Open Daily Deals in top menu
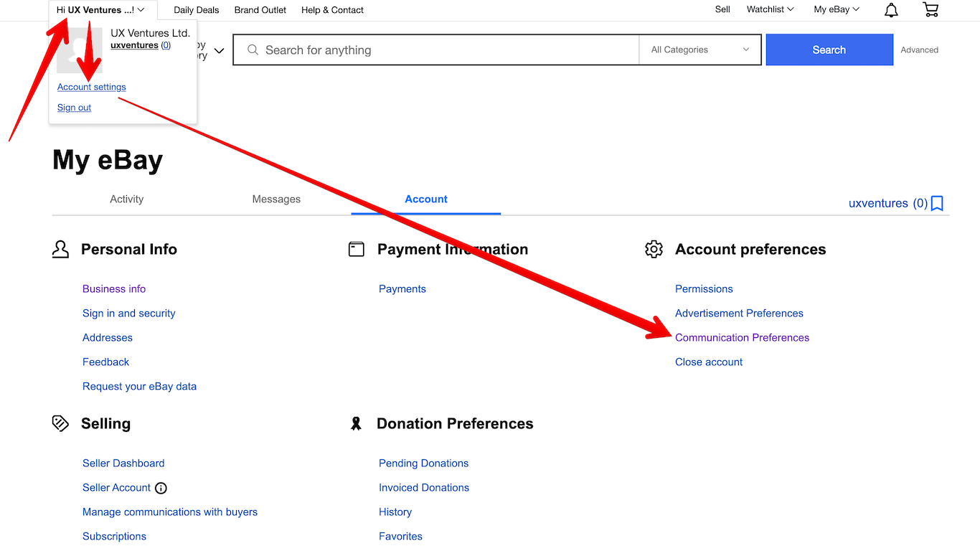 (x=197, y=10)
